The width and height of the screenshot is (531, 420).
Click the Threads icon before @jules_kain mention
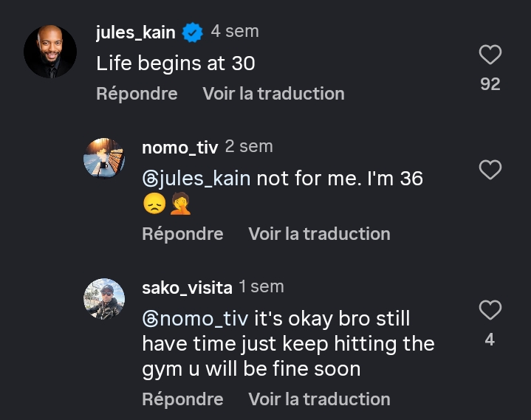coord(149,179)
